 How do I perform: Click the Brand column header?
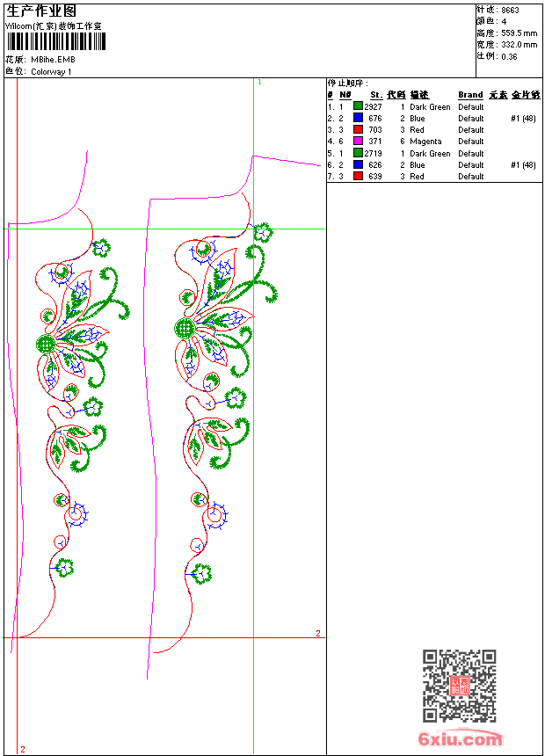(x=470, y=95)
